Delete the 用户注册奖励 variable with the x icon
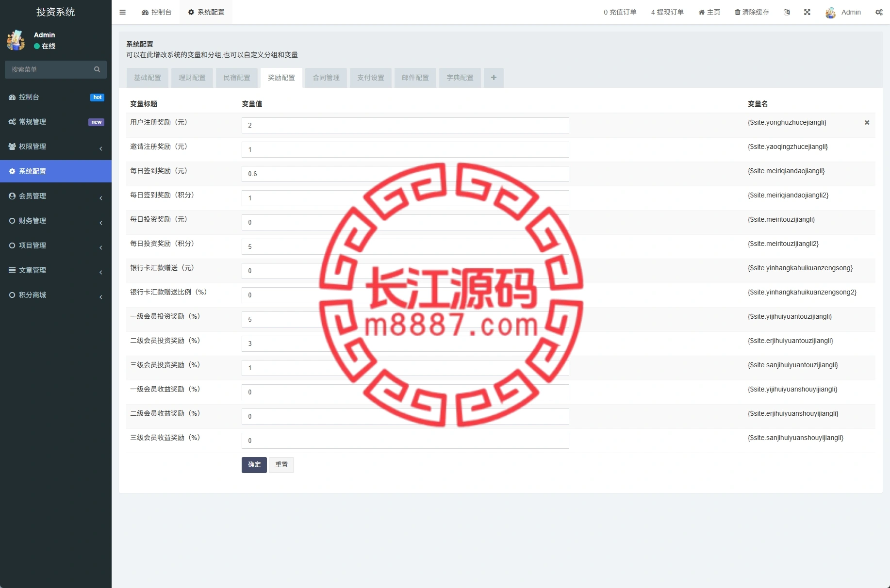 click(867, 123)
